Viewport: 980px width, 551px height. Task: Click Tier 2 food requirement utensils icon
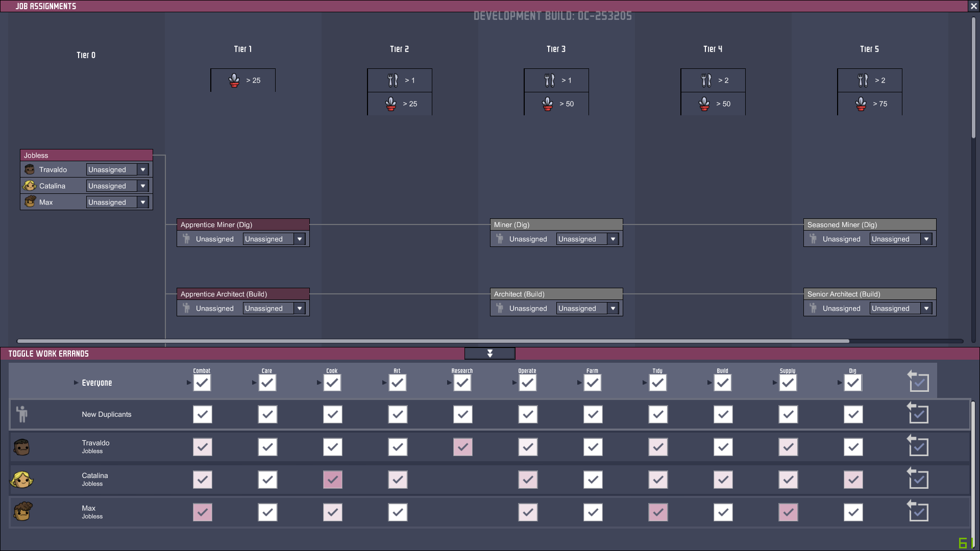(x=392, y=80)
